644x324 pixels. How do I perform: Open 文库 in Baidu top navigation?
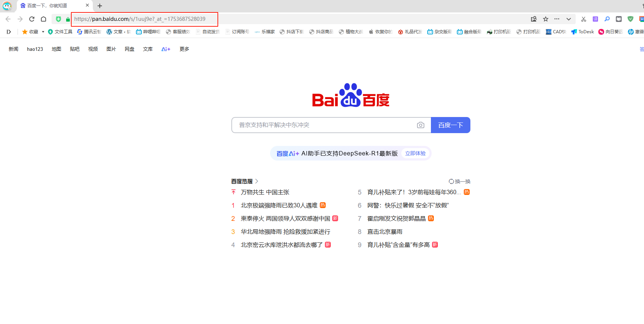click(x=148, y=49)
